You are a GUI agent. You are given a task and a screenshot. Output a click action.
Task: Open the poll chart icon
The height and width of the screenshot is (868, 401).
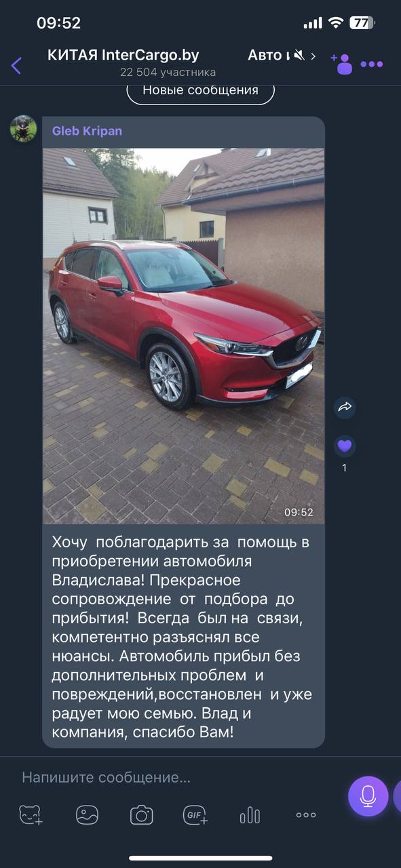point(250,814)
